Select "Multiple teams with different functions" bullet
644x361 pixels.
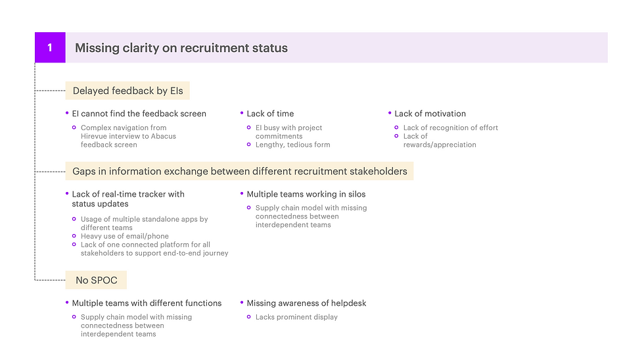coord(147,303)
